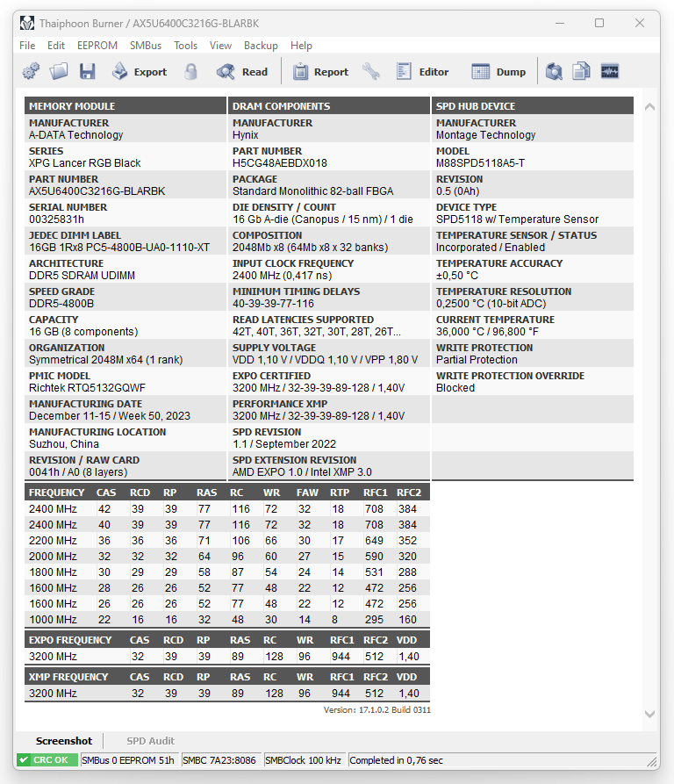
Task: Click the DDR5-4800B speed grade value
Action: [x=61, y=304]
